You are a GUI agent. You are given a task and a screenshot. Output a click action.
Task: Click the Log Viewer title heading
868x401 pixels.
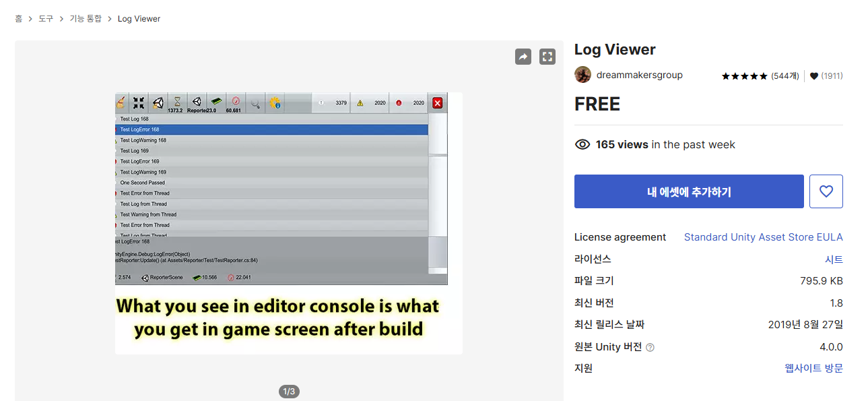615,50
